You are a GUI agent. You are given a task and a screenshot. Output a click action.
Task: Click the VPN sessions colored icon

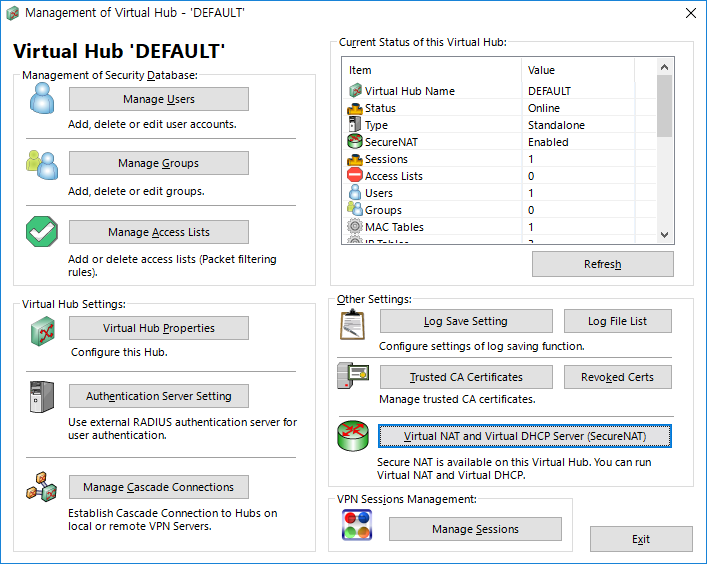coord(357,526)
